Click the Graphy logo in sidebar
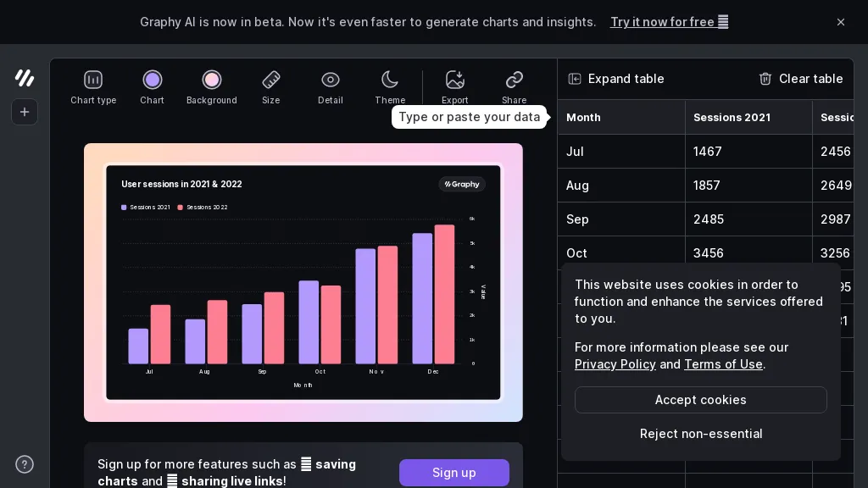 [x=25, y=78]
